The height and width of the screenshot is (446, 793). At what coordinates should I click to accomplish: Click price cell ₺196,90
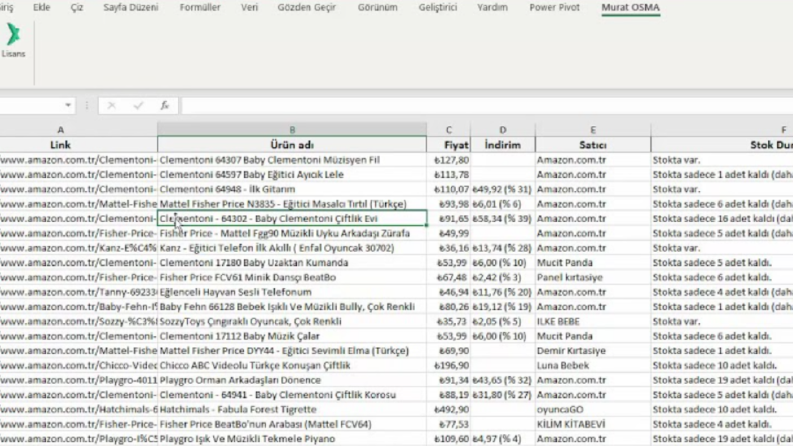pos(449,365)
